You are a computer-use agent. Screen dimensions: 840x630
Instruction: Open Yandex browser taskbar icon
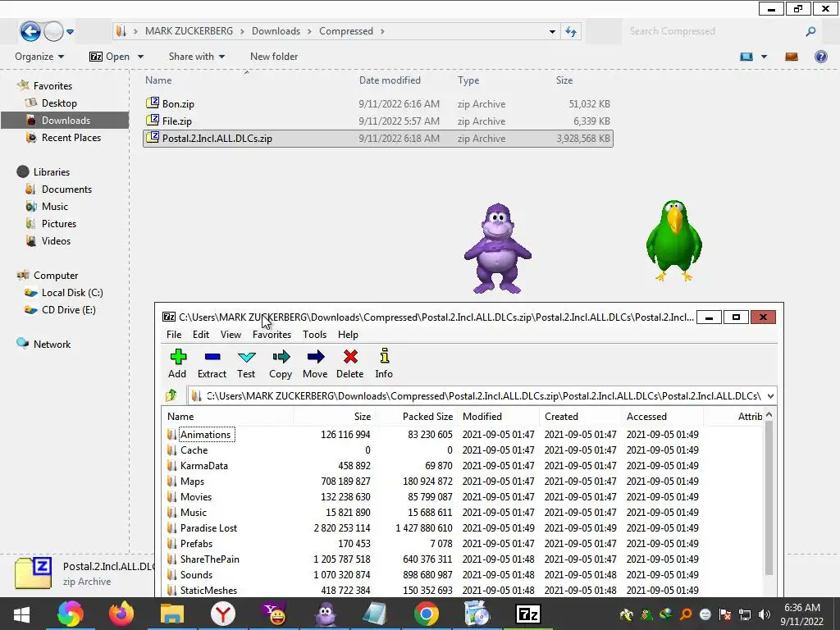(223, 614)
